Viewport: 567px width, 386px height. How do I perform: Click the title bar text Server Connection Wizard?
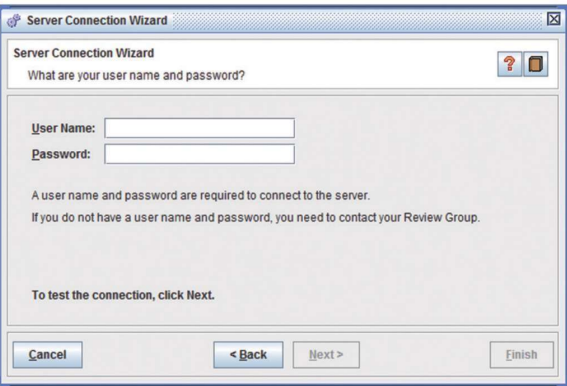97,20
